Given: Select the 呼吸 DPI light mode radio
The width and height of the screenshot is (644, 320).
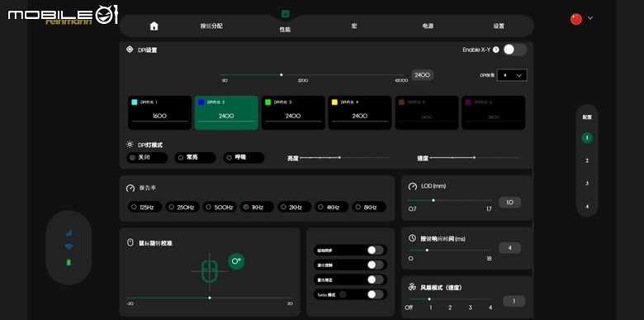Looking at the screenshot, I should tap(244, 158).
